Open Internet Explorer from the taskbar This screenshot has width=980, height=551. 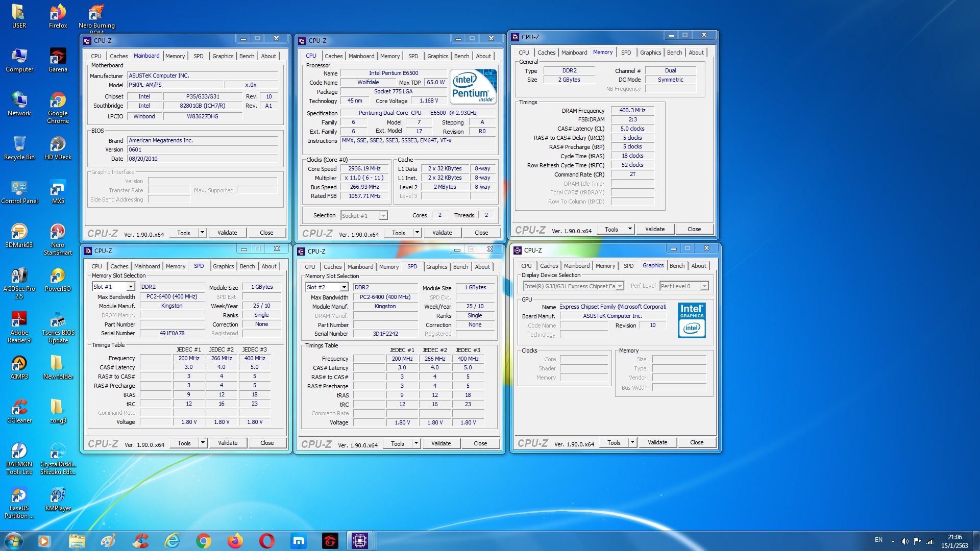tap(172, 541)
